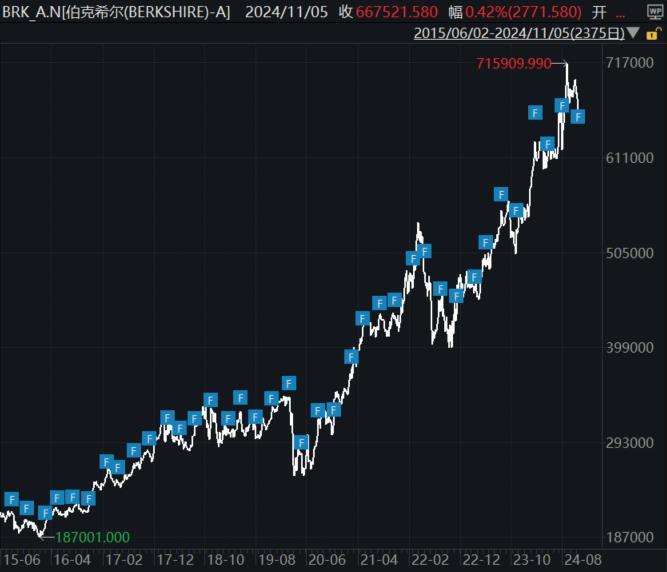Click the rightmost F event marker on chart

tap(577, 117)
